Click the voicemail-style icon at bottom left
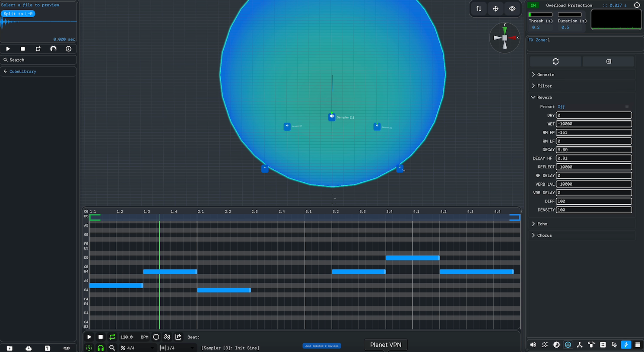This screenshot has width=644, height=352. pos(67,348)
